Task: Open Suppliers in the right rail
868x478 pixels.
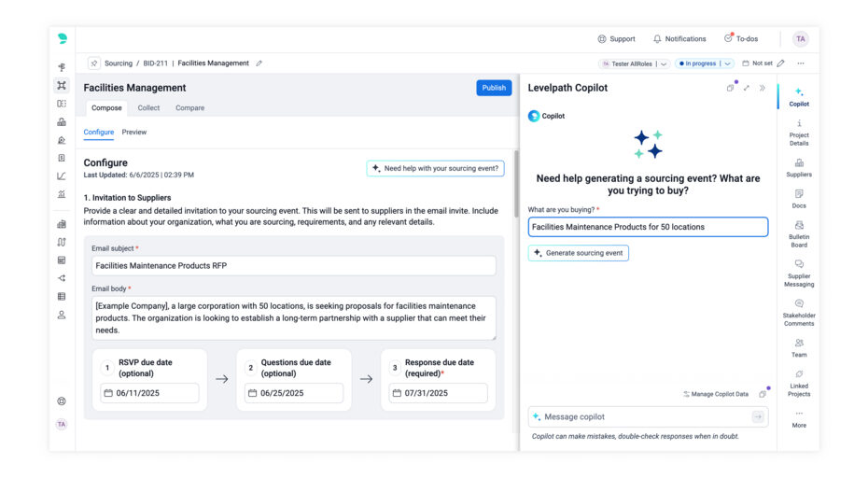Action: point(799,168)
